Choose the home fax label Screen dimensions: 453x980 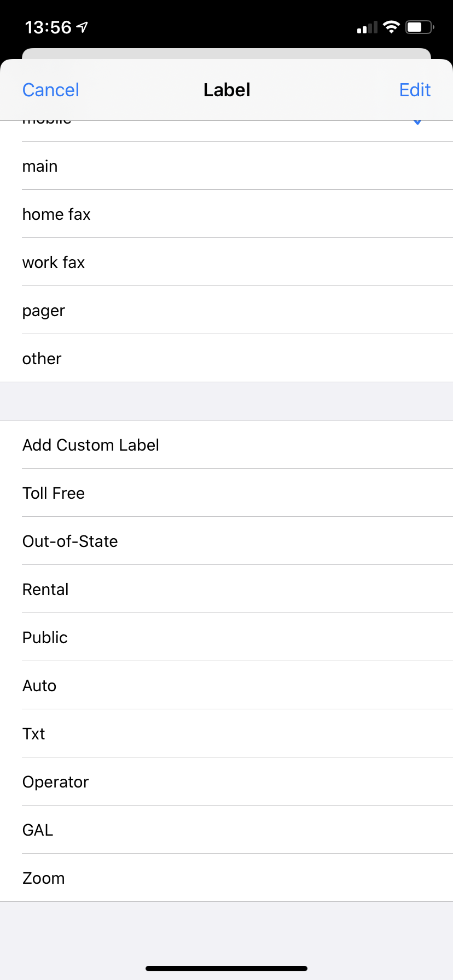pos(226,214)
